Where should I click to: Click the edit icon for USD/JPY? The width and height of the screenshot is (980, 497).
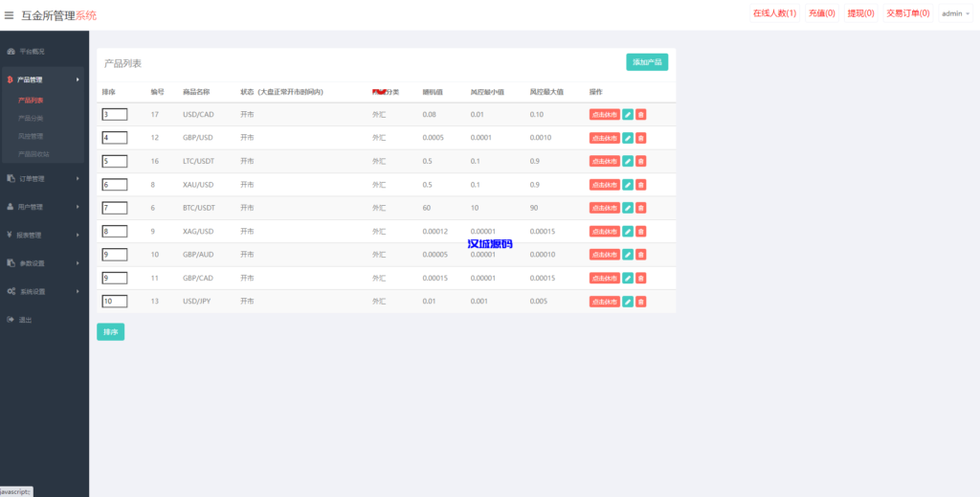[x=628, y=302]
